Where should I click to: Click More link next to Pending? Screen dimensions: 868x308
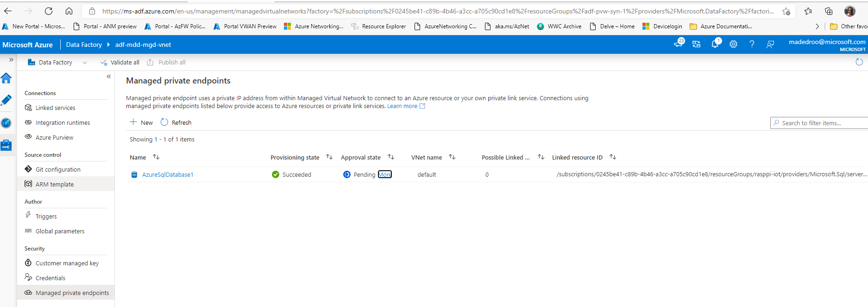[385, 175]
